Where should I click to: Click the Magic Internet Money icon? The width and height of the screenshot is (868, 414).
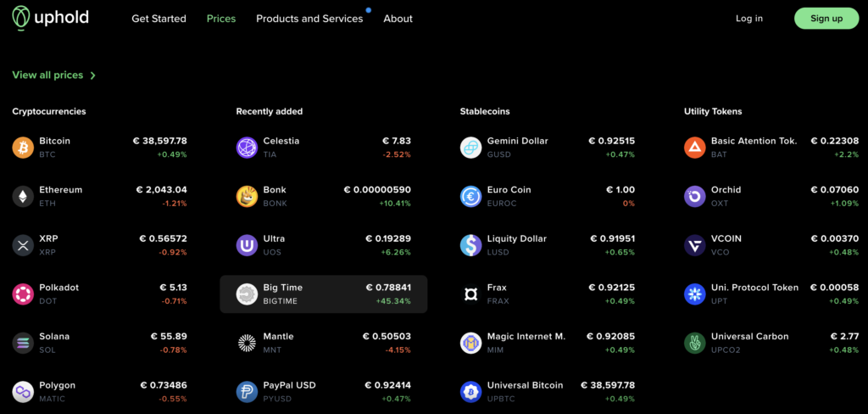pos(470,343)
